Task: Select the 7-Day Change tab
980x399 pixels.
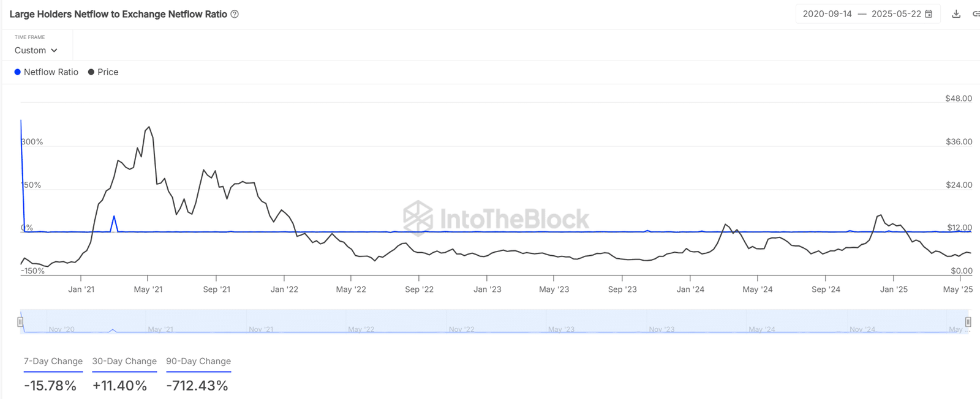Action: [x=53, y=362]
